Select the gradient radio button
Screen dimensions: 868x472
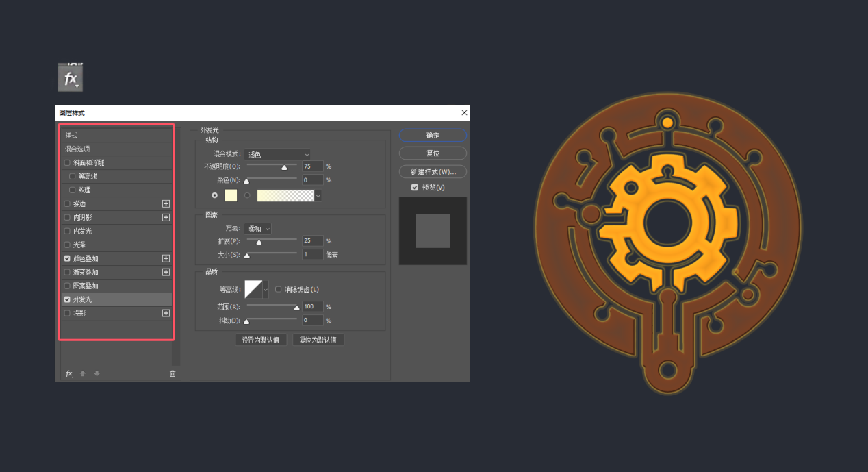pos(247,195)
